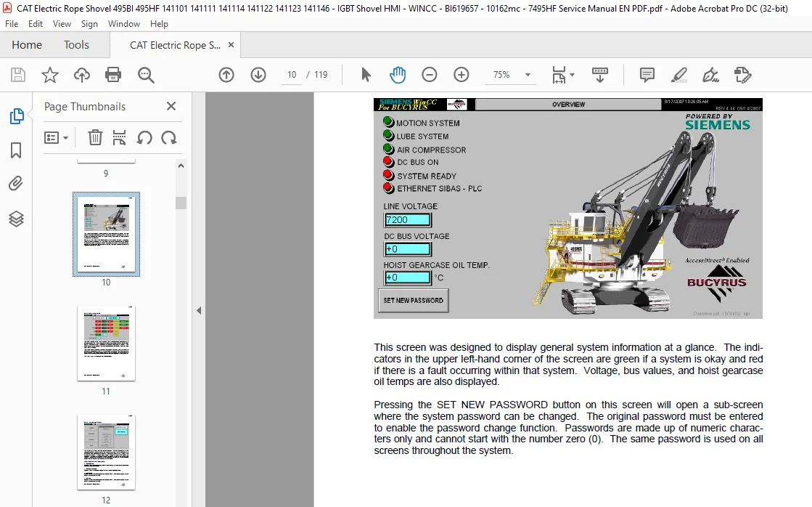812x507 pixels.
Task: Switch to the Home tab
Action: [27, 45]
